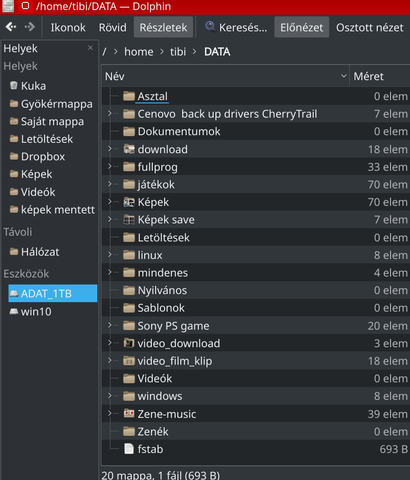Select the fstab file icon
Image resolution: width=410 pixels, height=480 pixels.
coord(129,449)
